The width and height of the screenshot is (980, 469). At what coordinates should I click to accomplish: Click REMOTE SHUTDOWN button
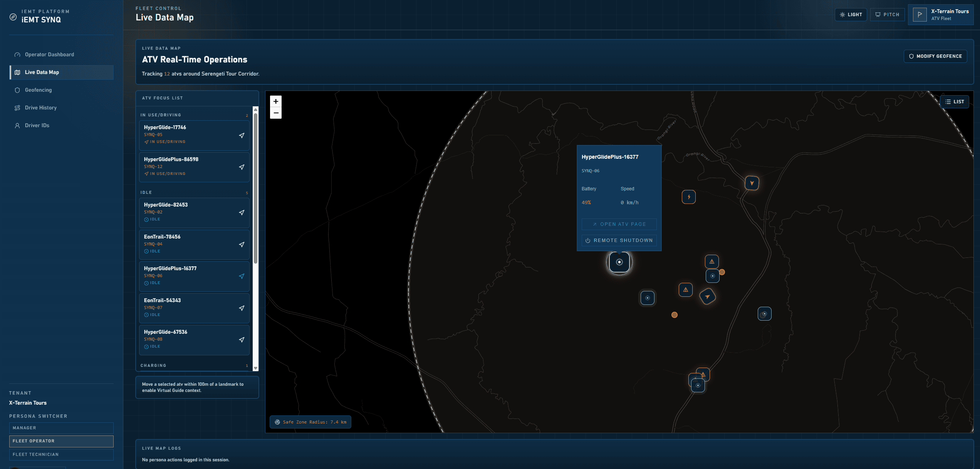(x=619, y=240)
